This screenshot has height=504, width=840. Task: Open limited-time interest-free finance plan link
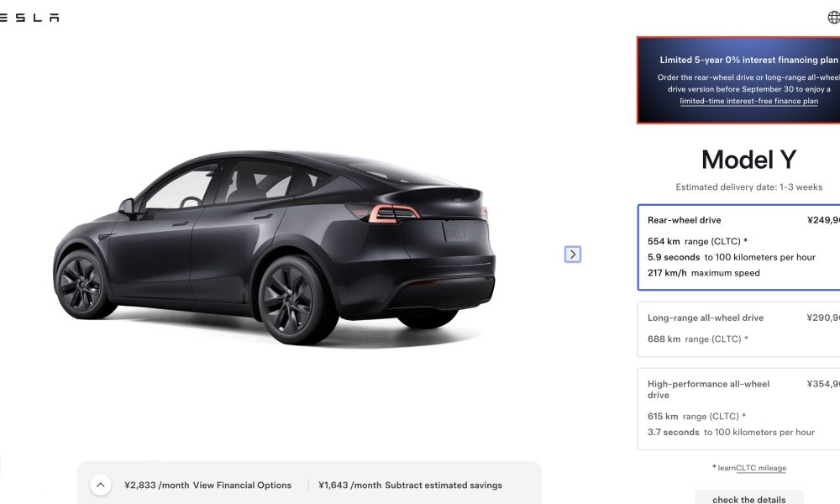749,101
